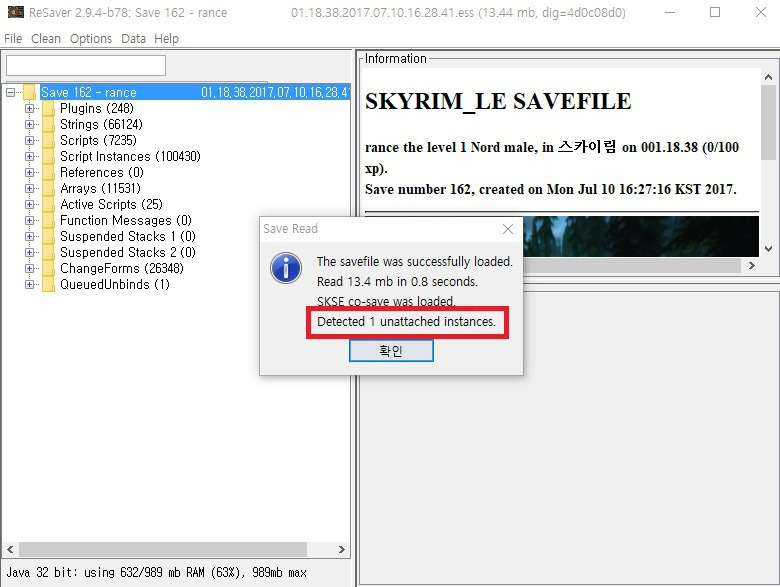Select the Plugins (248) tree item

click(x=97, y=108)
